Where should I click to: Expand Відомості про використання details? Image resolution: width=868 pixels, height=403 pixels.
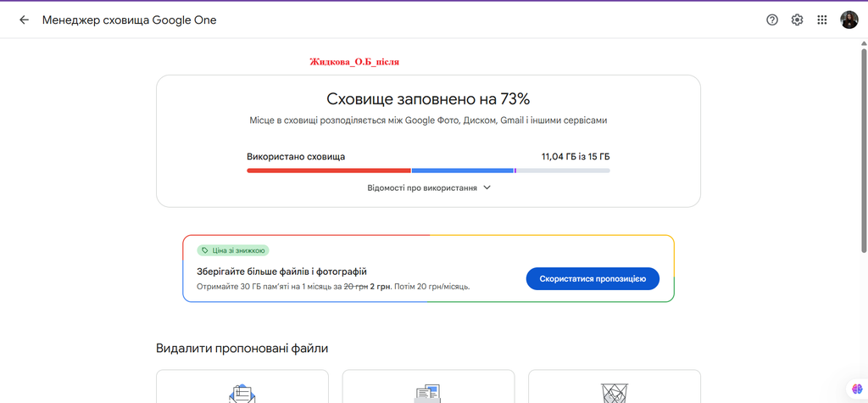click(429, 188)
